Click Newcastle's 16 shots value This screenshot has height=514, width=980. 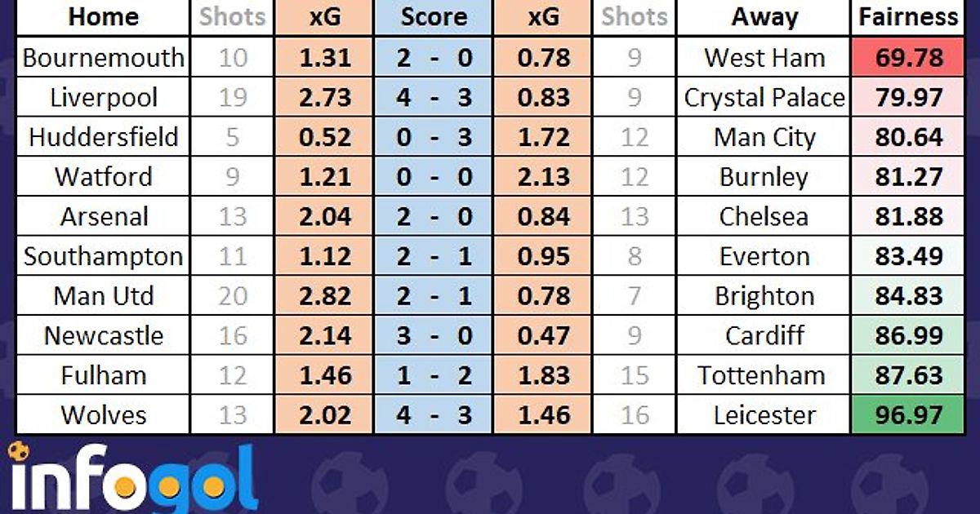pos(233,336)
